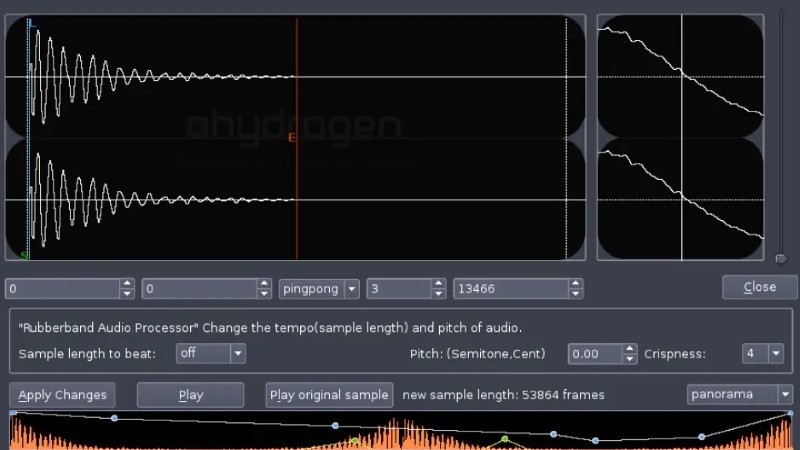Click the Close button
The height and width of the screenshot is (450, 800).
(759, 287)
